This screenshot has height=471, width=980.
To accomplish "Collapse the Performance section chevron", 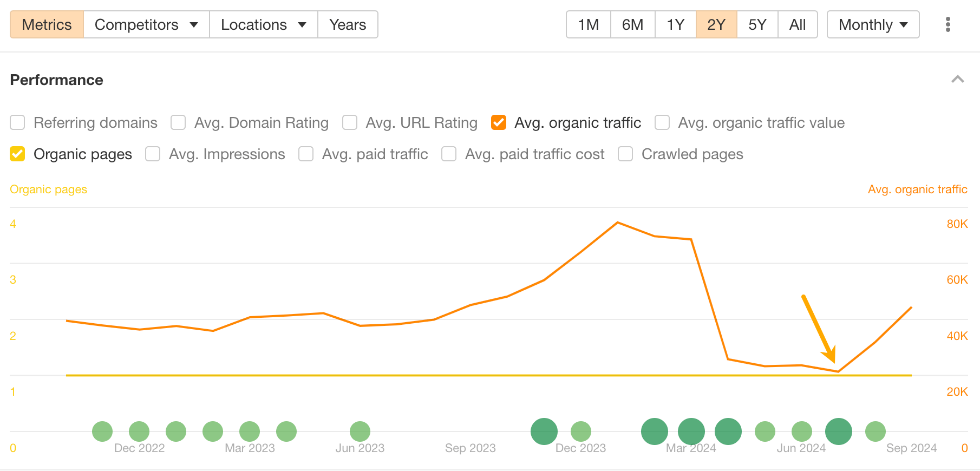I will point(957,80).
